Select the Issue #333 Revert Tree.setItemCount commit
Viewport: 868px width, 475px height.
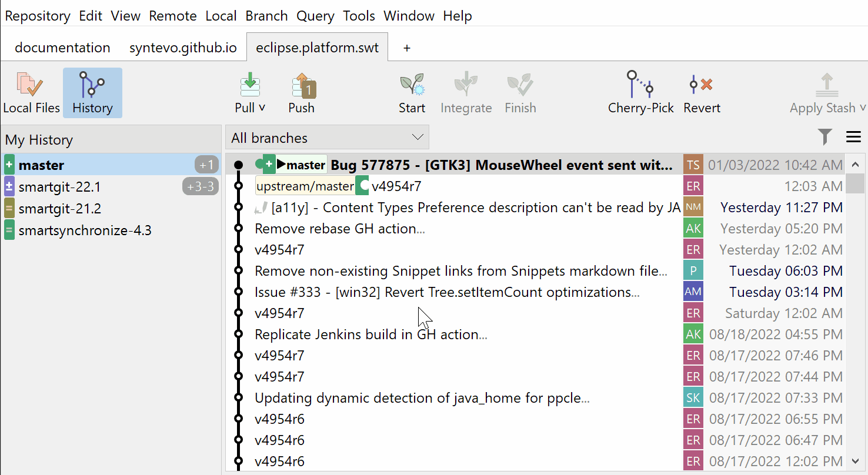tap(535, 292)
